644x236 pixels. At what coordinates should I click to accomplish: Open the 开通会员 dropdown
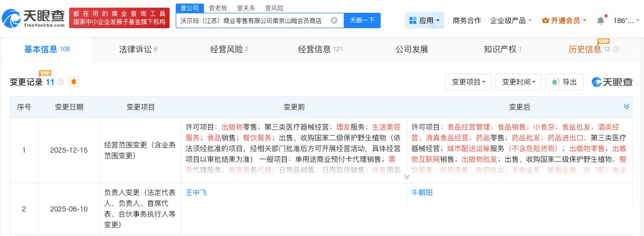point(564,20)
